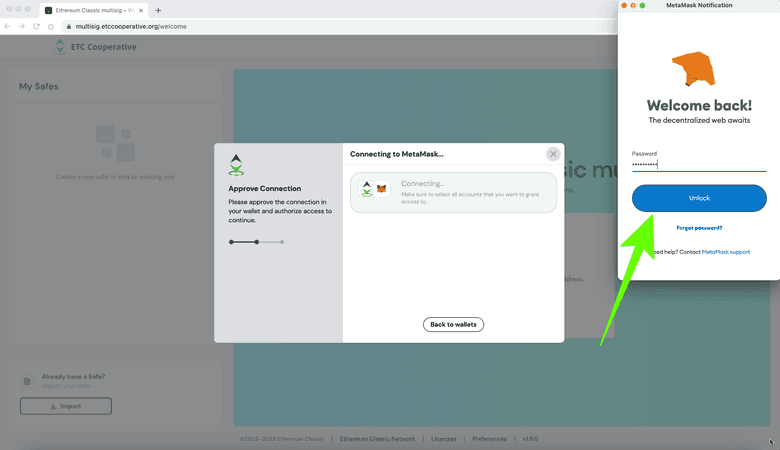The image size is (780, 450).
Task: Open the Ethereum Classic Network footer link
Action: click(375, 439)
